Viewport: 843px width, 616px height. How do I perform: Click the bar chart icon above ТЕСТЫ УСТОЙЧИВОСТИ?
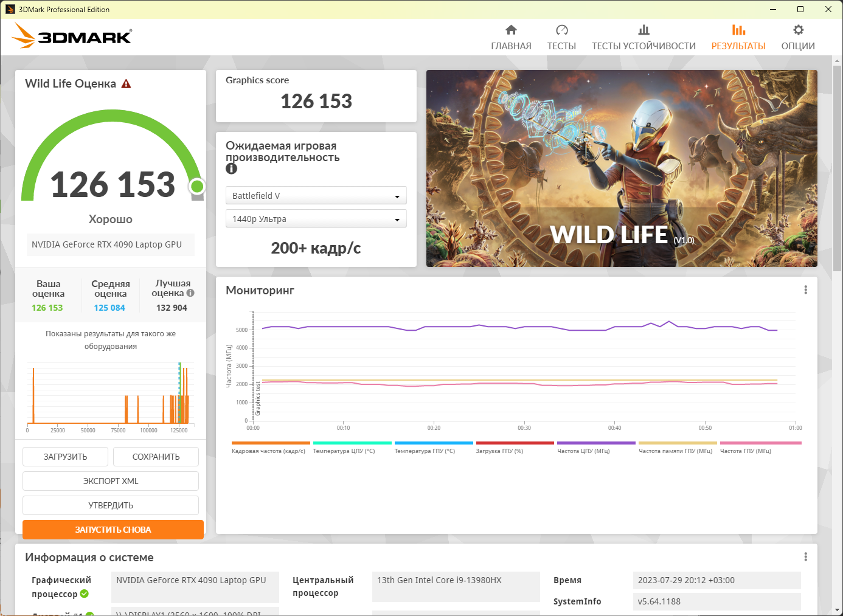click(644, 30)
